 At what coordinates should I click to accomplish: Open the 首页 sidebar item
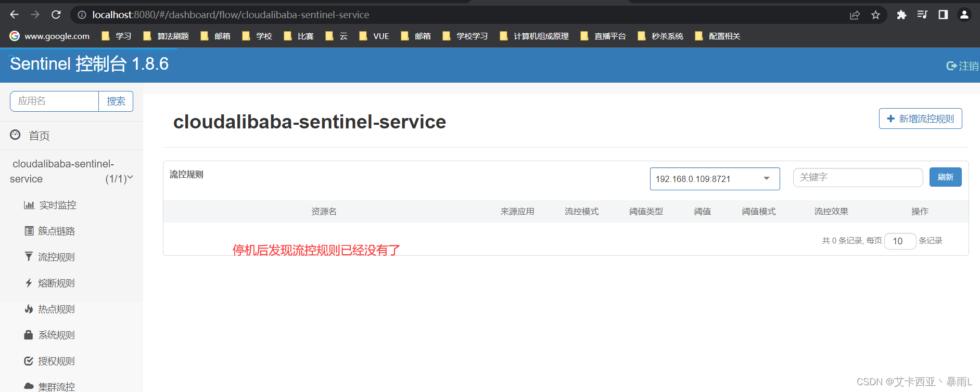coord(71,136)
